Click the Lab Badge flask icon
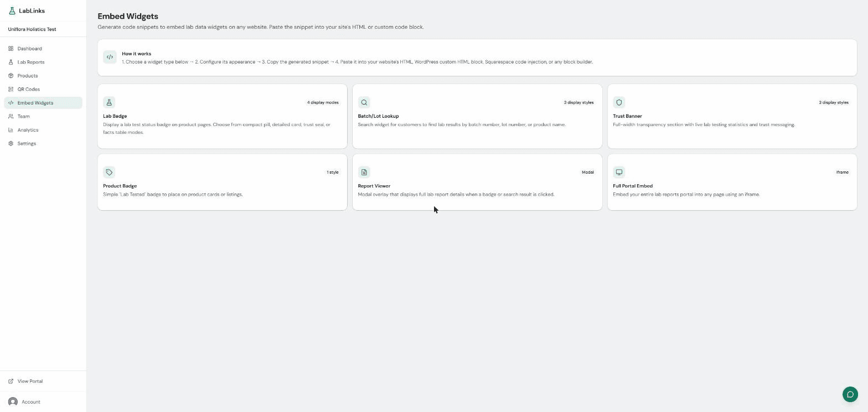 click(x=109, y=102)
